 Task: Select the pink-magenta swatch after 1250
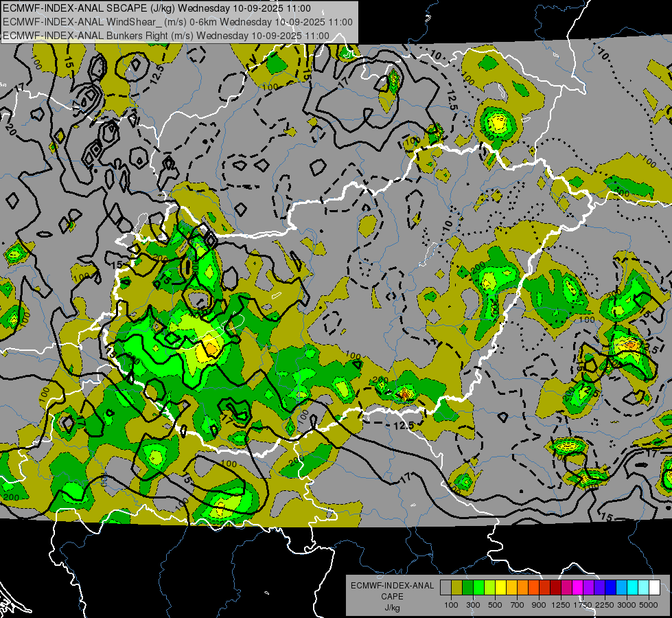click(x=566, y=588)
